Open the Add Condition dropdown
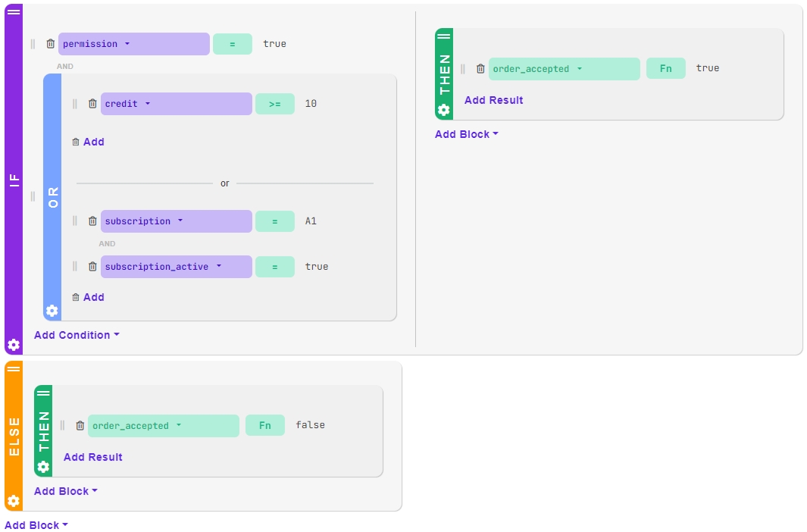The width and height of the screenshot is (807, 532). point(77,335)
